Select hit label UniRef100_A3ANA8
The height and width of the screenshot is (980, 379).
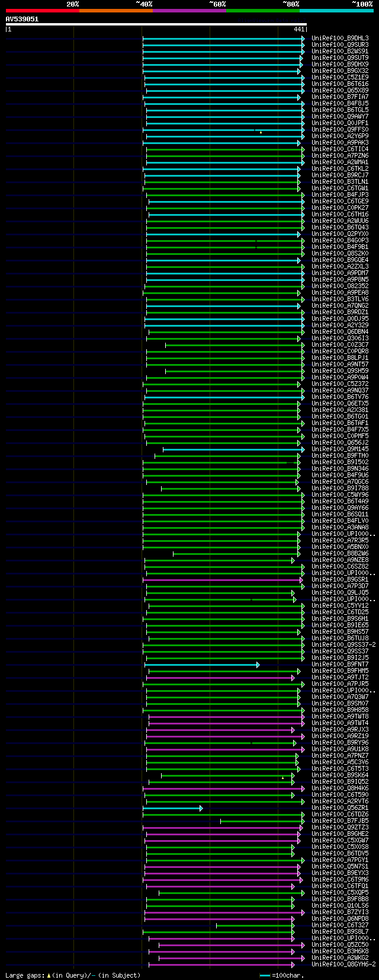[340, 528]
